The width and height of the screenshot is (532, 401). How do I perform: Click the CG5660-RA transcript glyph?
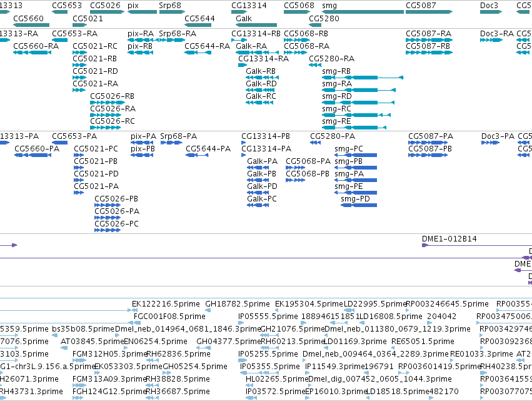tap(33, 53)
